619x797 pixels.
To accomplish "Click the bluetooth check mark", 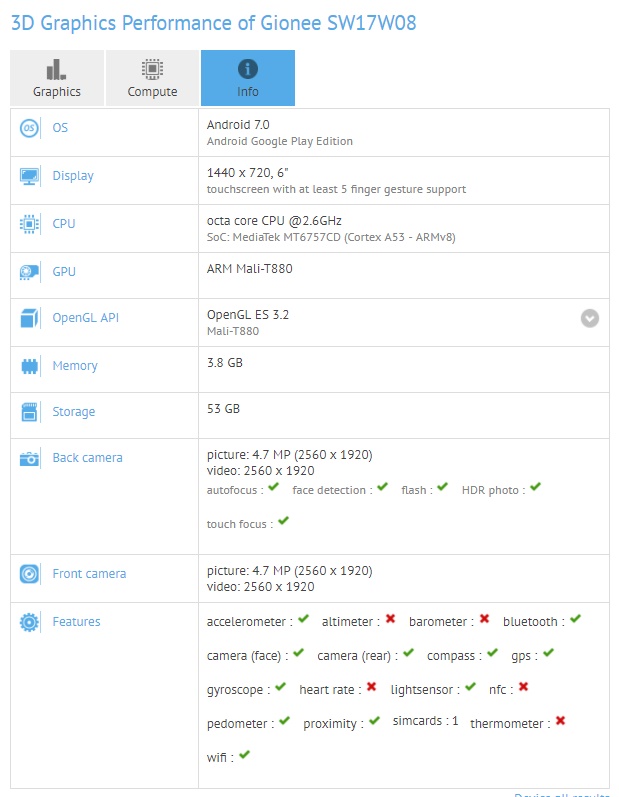I will coord(575,619).
